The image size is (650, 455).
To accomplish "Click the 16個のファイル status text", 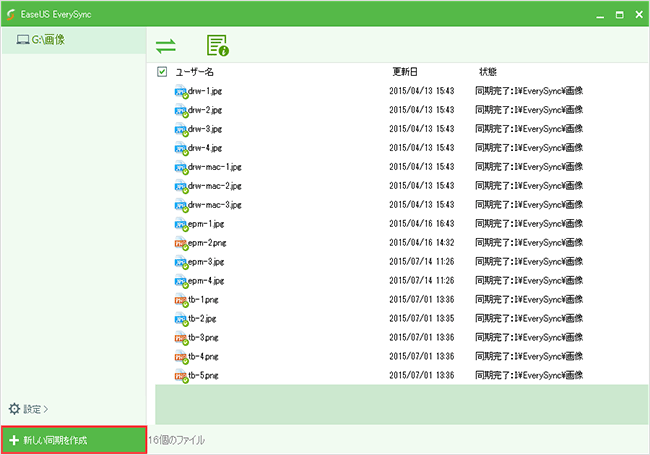I will click(177, 440).
